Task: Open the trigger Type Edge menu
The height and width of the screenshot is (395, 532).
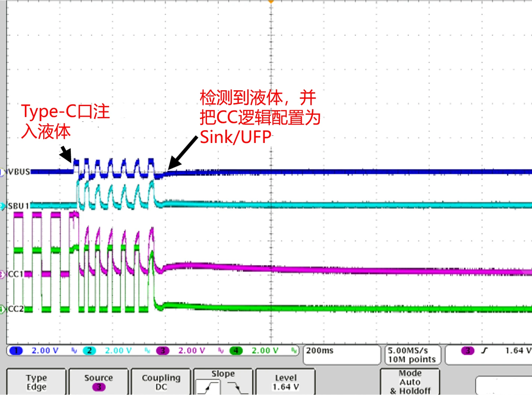Action: tap(36, 382)
